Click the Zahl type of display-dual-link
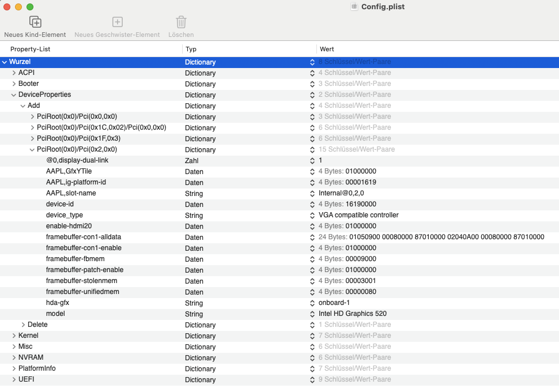 click(192, 161)
